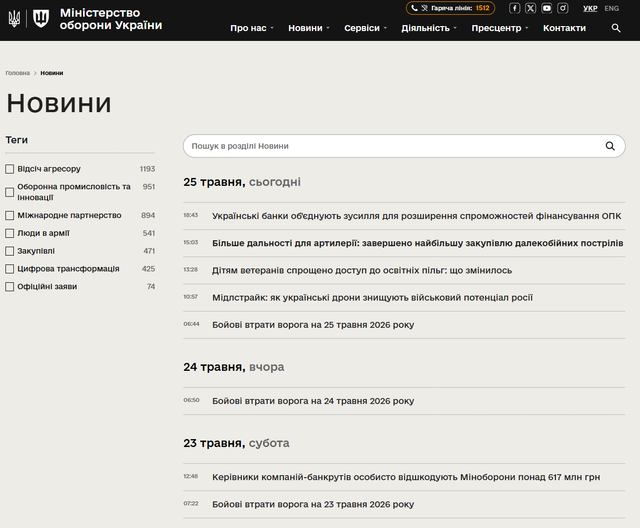This screenshot has height=528, width=640.
Task: Click the phone icon in hotline badge
Action: (414, 8)
